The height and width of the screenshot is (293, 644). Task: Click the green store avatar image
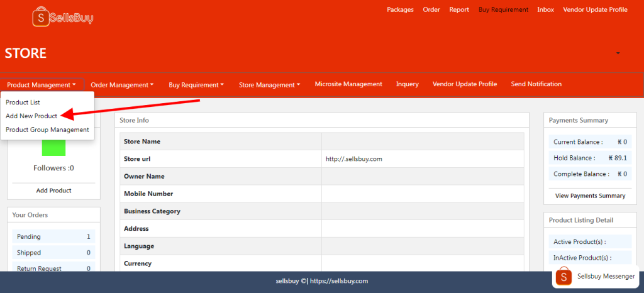click(x=54, y=148)
